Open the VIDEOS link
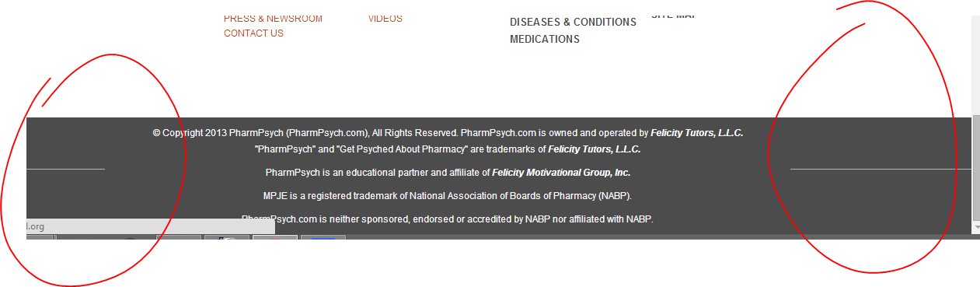This screenshot has height=287, width=980. [x=385, y=18]
